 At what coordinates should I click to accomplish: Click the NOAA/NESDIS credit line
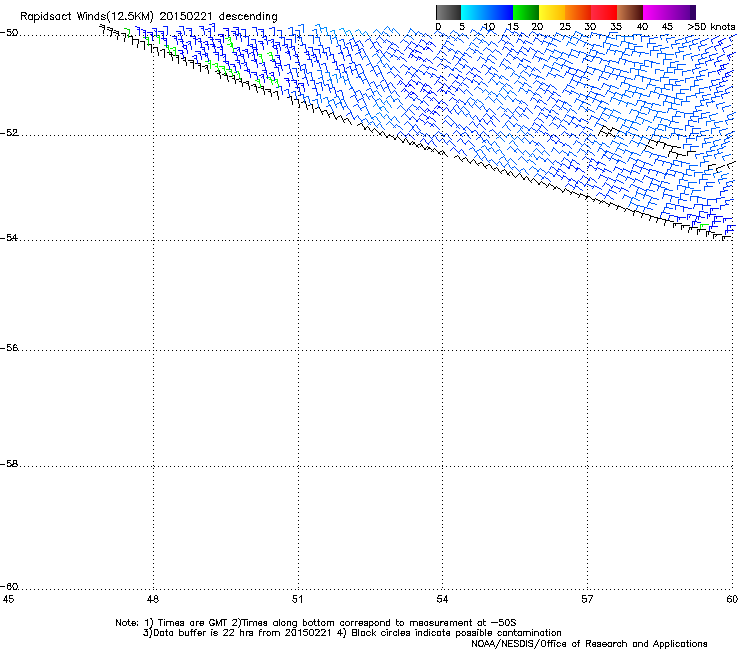589,644
